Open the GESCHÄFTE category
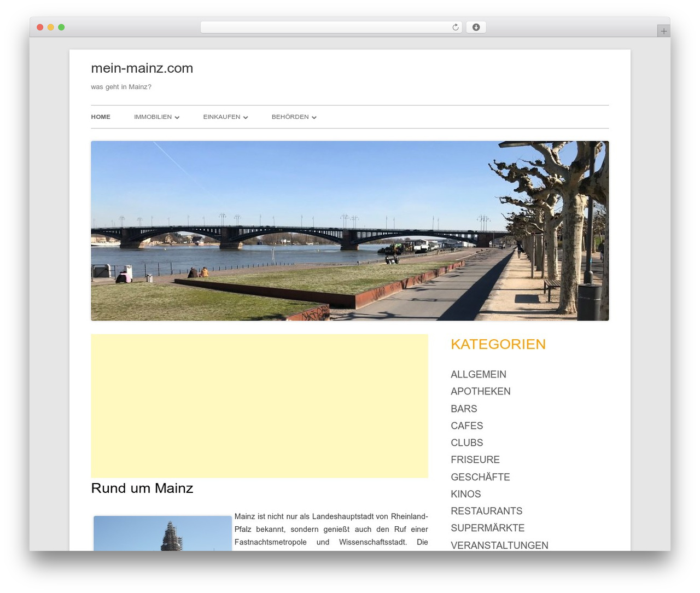This screenshot has width=700, height=593. click(480, 477)
